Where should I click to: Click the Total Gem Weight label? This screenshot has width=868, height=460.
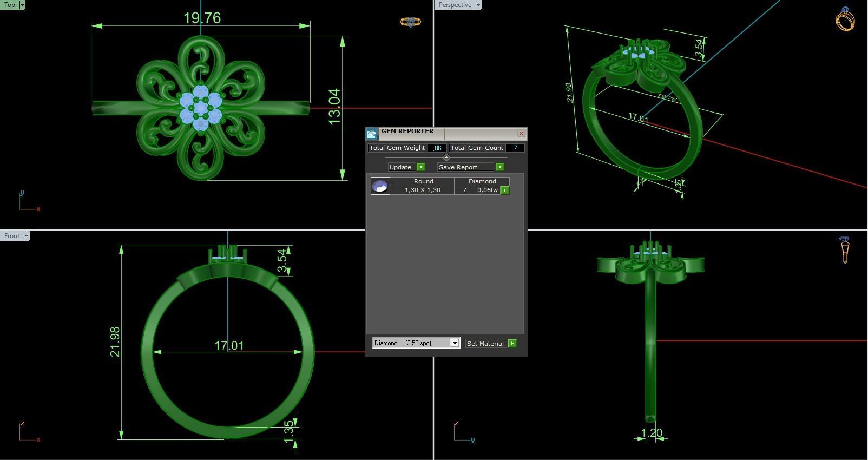coord(397,148)
